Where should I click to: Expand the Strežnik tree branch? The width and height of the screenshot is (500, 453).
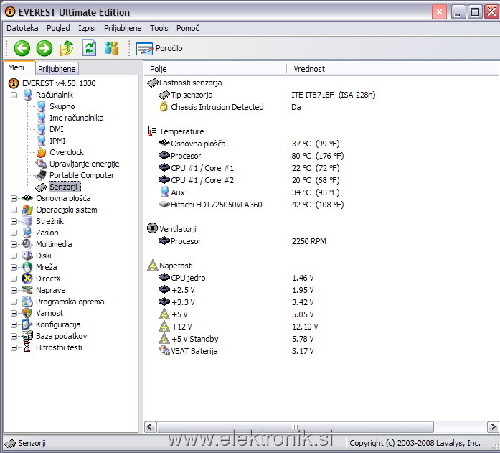[14, 221]
